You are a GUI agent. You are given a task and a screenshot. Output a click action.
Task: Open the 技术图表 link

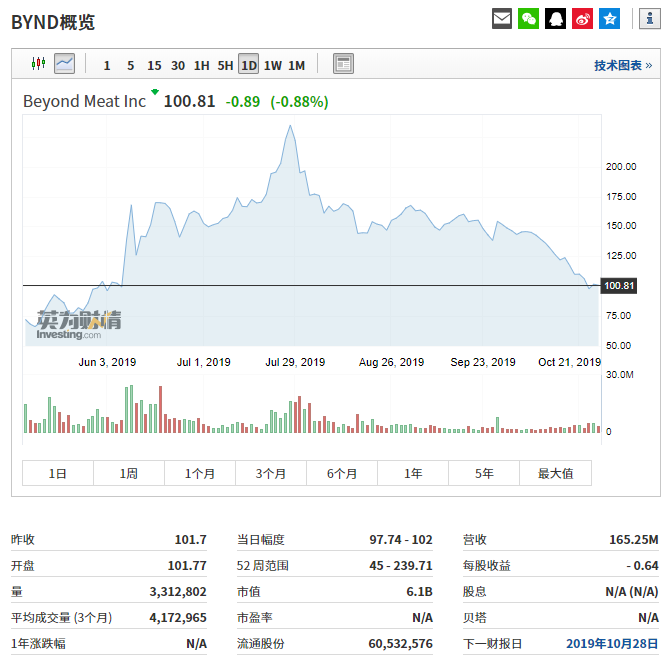coord(623,65)
